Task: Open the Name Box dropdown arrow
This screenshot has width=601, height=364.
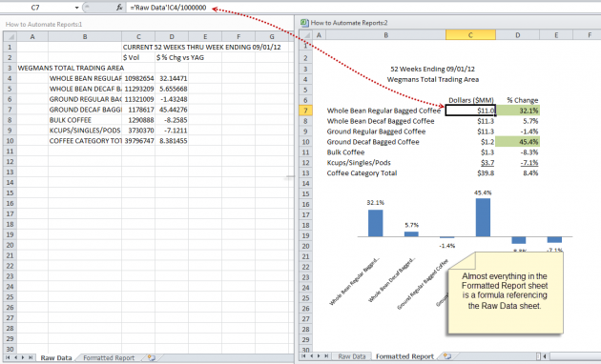Action: point(76,8)
